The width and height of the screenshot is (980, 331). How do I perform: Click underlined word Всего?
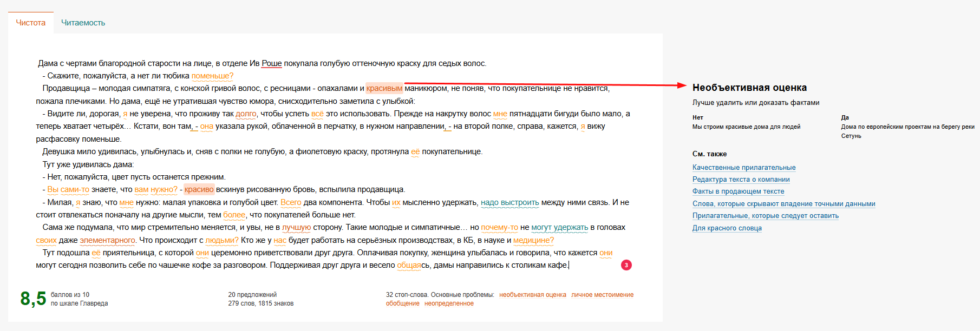(x=291, y=202)
